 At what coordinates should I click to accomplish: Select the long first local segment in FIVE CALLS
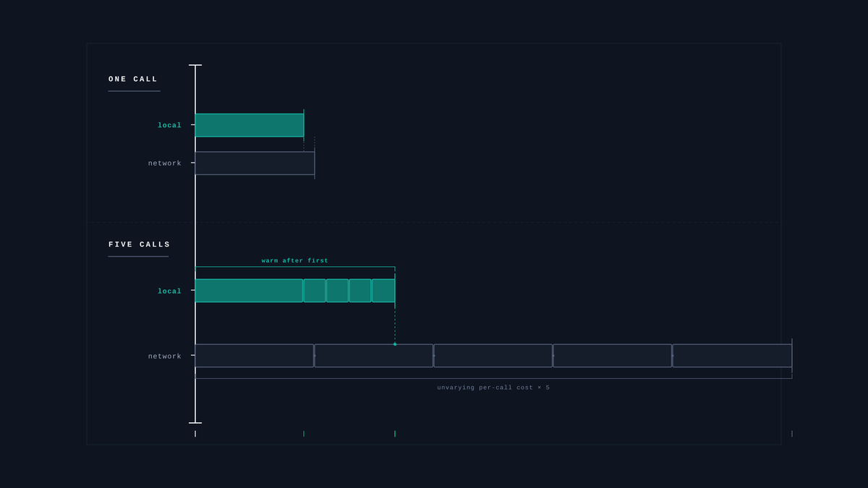coord(249,291)
